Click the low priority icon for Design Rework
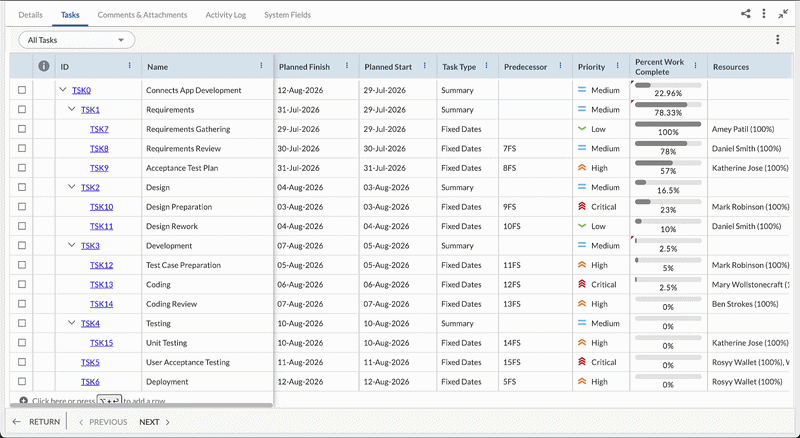800x438 pixels. point(582,226)
